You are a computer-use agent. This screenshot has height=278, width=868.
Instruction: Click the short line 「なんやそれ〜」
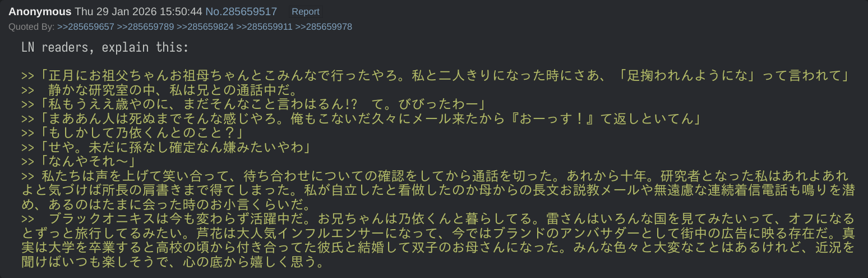(84, 162)
